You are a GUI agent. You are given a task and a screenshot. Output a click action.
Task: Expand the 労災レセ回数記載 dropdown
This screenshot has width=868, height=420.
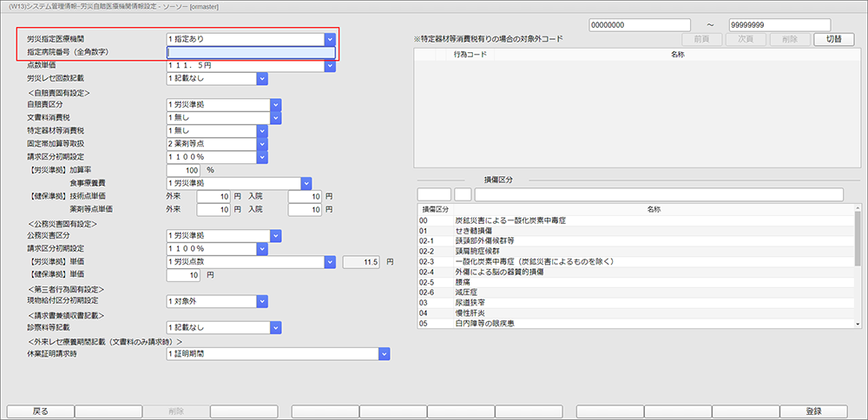pos(263,79)
